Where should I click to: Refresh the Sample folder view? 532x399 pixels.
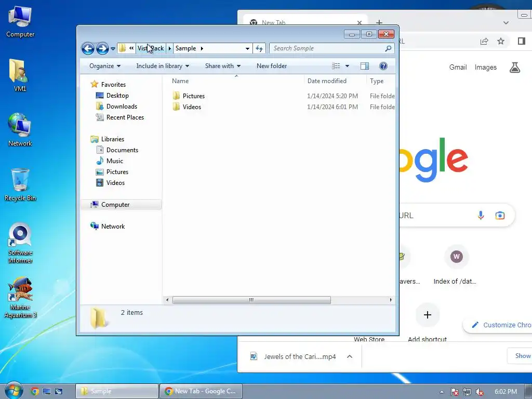tap(259, 48)
